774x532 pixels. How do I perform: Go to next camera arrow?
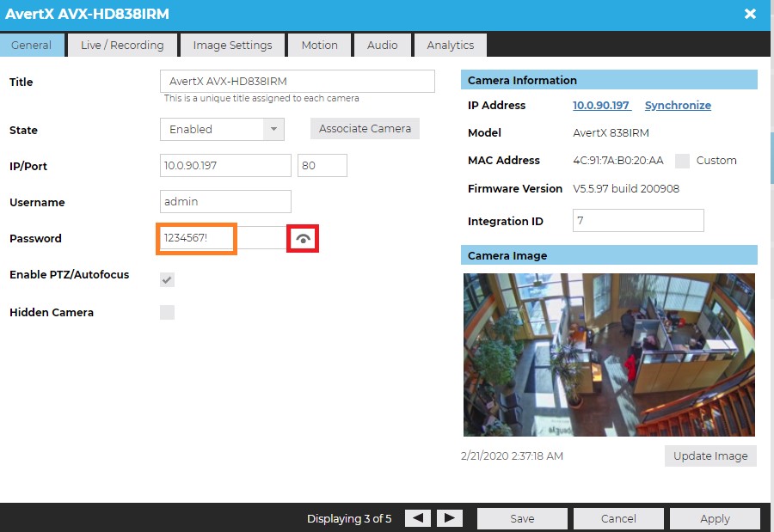point(450,518)
